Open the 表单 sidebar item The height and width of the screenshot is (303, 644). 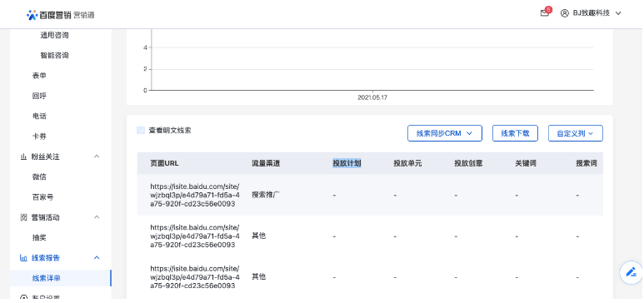coord(39,76)
